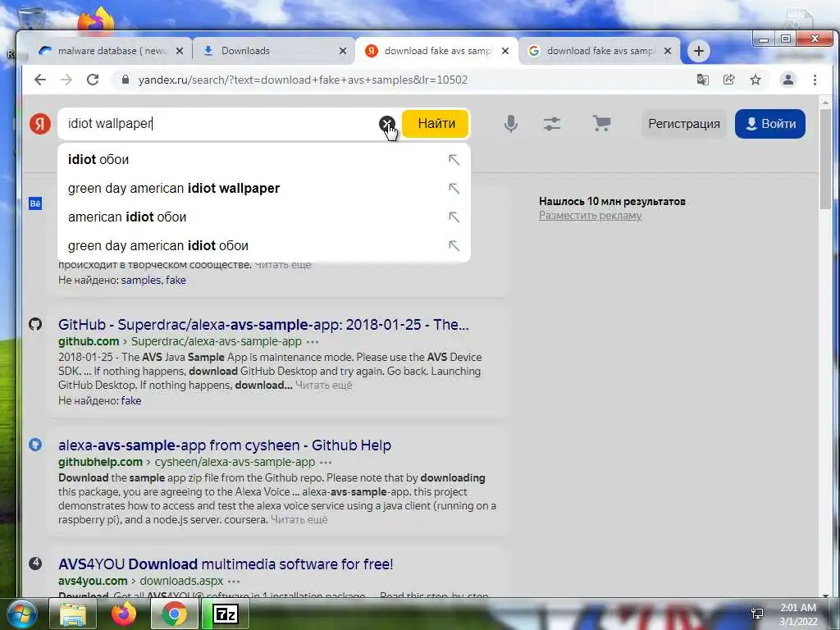Viewport: 840px width, 630px height.
Task: Open search settings sliders icon
Action: (552, 124)
